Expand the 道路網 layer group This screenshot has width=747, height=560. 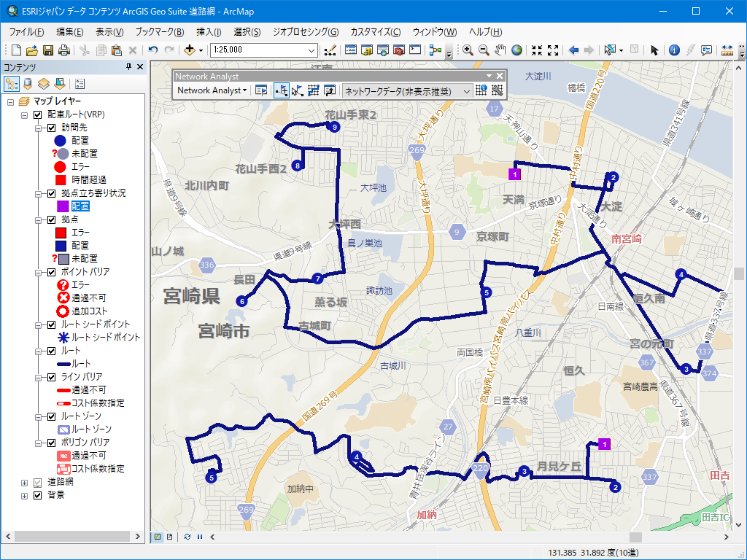[x=24, y=483]
